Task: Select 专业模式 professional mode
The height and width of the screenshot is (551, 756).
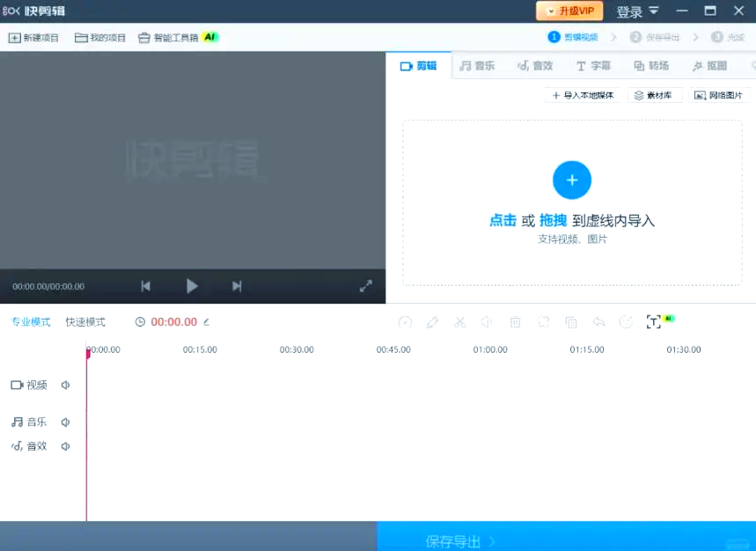Action: coord(31,322)
